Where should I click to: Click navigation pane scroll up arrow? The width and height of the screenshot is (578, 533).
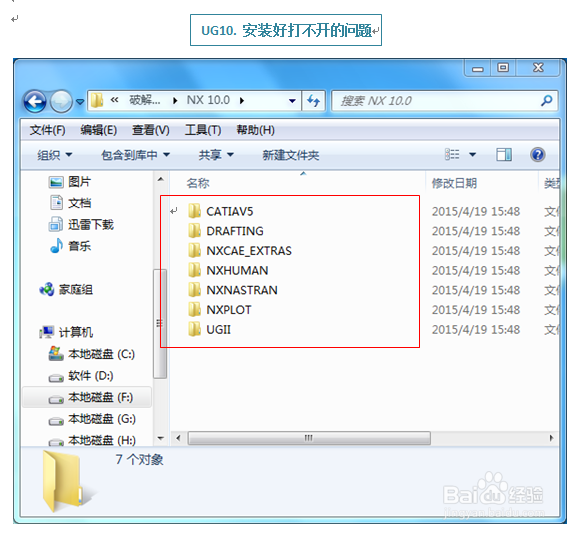coord(160,180)
